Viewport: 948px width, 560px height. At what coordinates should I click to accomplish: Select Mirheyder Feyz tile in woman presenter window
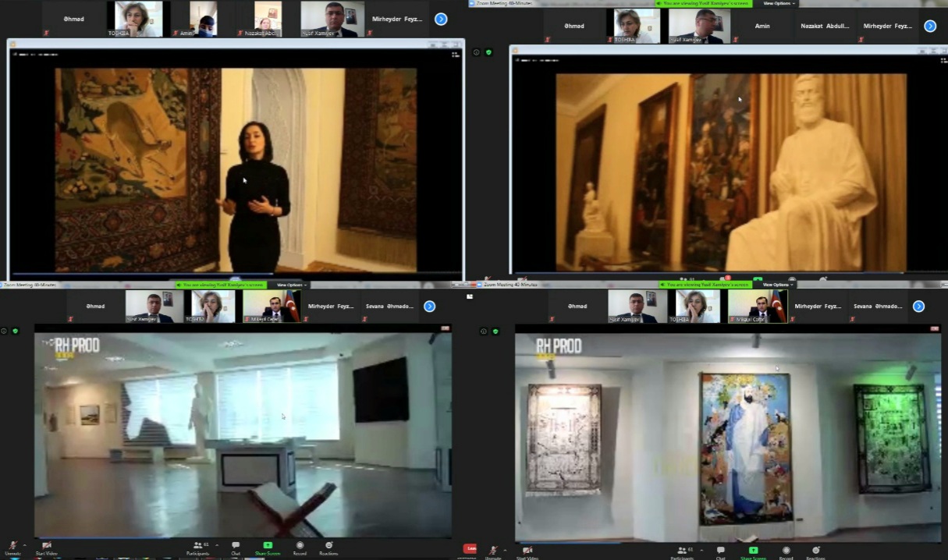tap(398, 19)
